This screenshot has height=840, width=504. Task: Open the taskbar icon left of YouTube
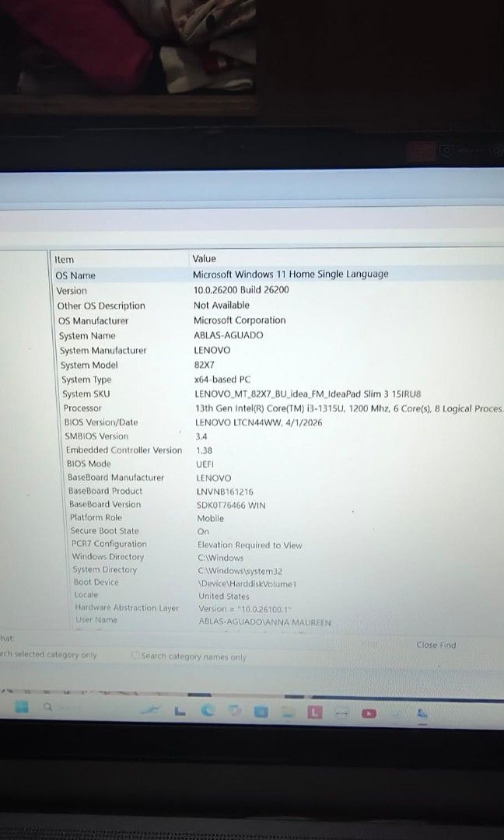(341, 713)
